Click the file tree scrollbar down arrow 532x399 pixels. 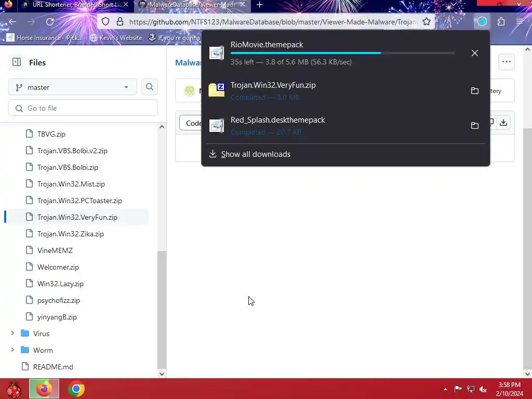[x=162, y=374]
